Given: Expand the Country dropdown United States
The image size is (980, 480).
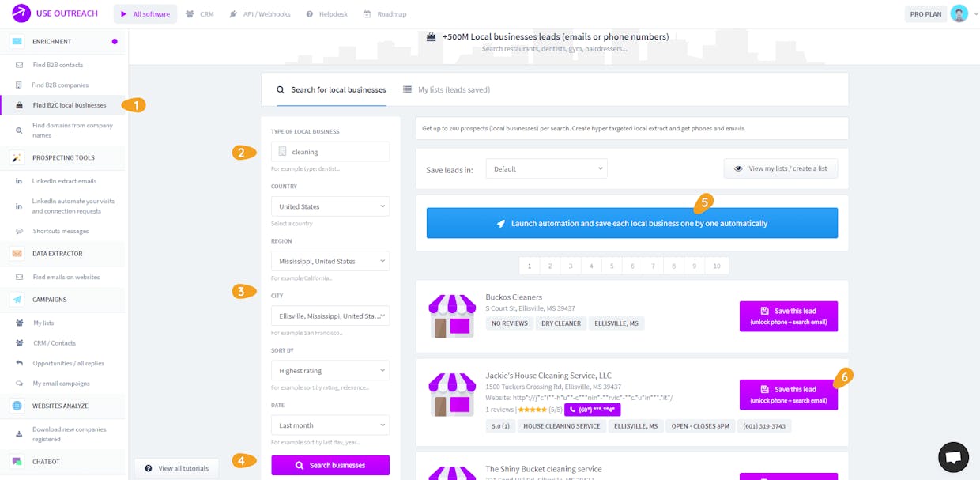Looking at the screenshot, I should click(330, 206).
